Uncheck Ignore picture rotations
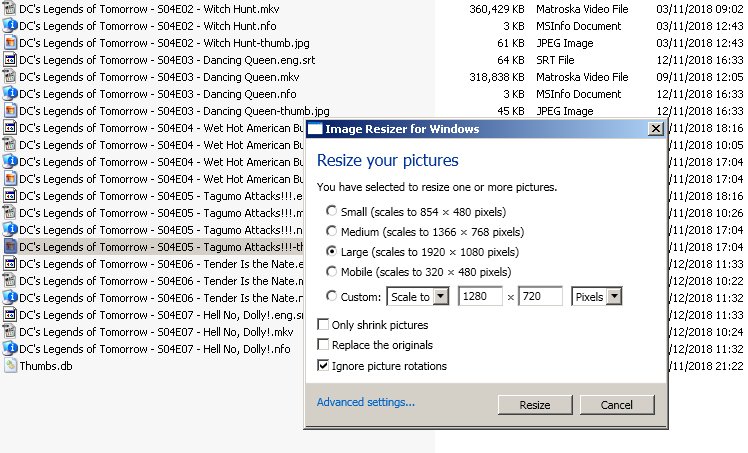Viewport: 748px width, 453px height. point(323,365)
